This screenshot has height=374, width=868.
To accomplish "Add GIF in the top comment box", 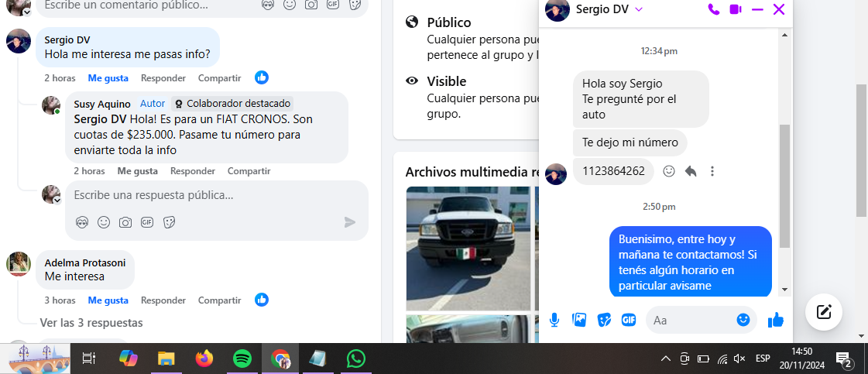I will coord(332,5).
